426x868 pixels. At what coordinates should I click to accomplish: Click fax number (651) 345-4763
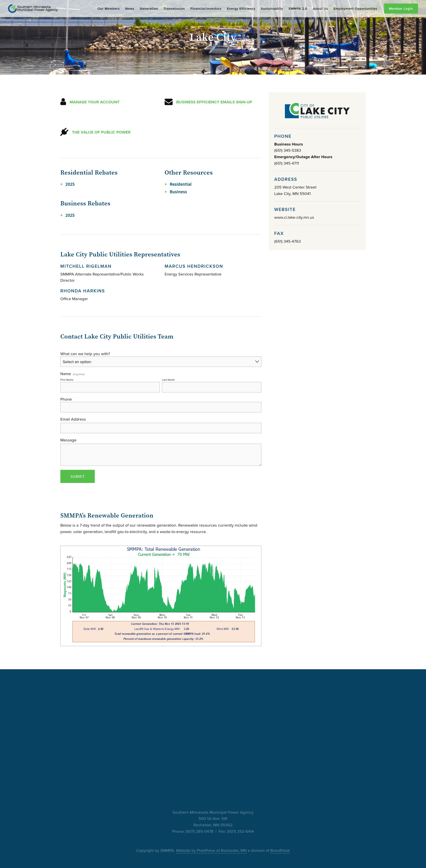click(288, 241)
